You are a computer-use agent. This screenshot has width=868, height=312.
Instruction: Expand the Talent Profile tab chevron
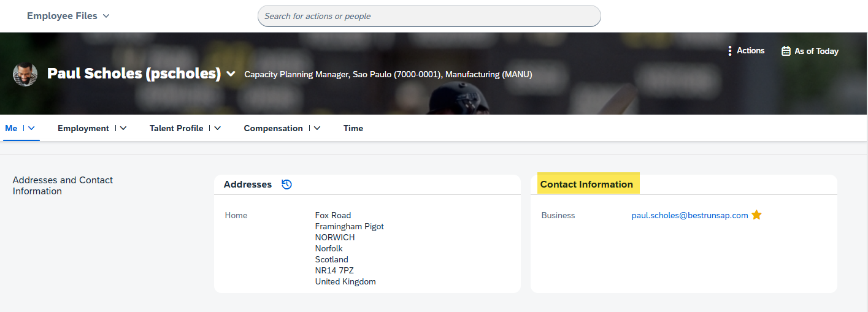coord(217,128)
